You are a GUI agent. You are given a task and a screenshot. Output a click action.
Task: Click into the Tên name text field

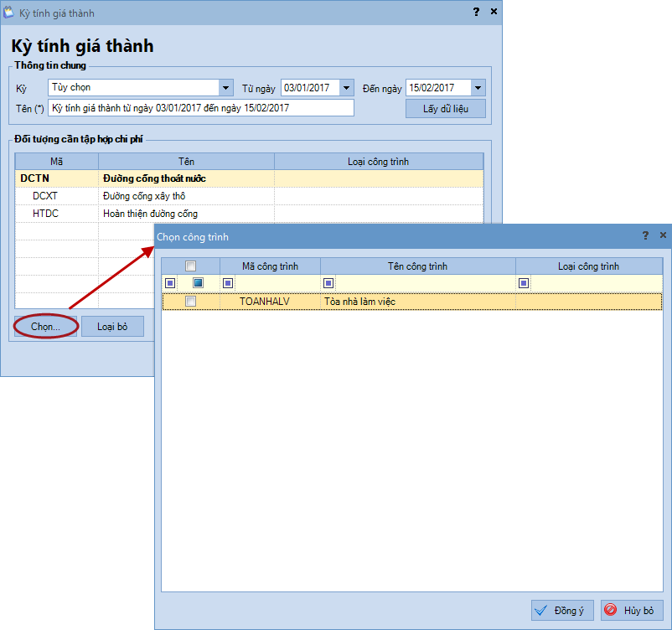tap(201, 108)
